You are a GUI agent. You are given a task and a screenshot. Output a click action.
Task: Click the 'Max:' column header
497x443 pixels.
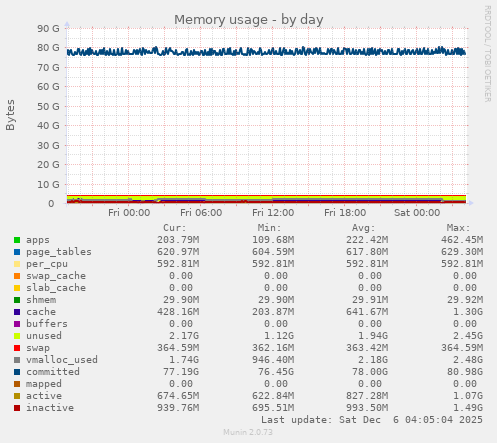pos(458,228)
